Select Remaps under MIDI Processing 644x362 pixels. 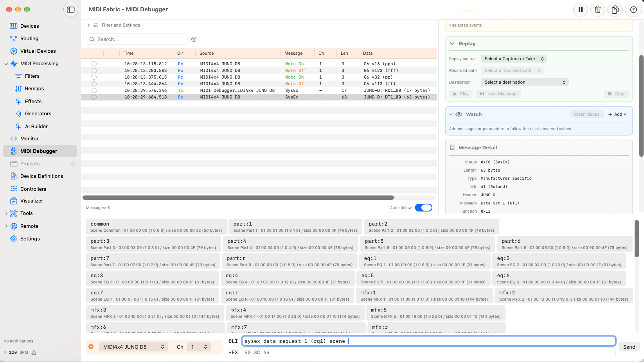point(34,88)
